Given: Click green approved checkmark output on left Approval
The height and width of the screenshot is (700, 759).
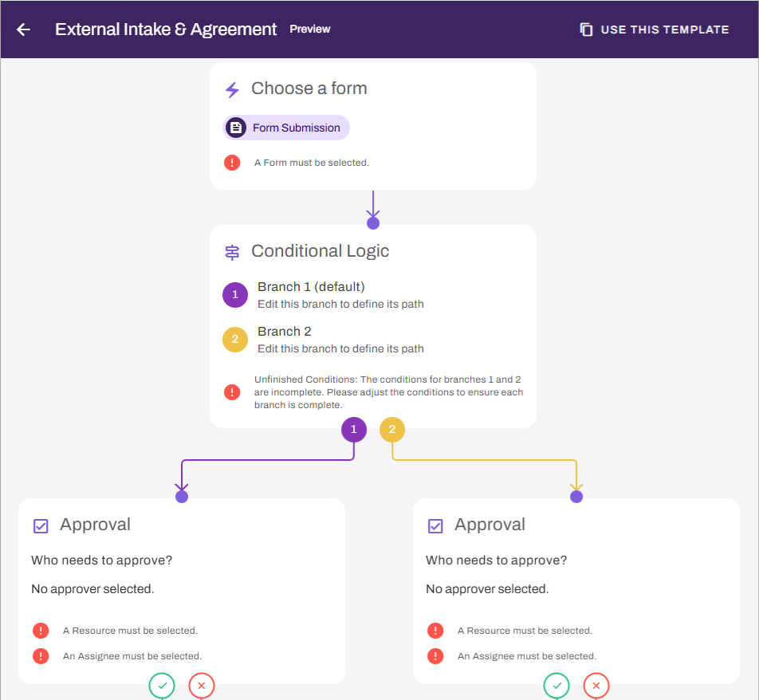Looking at the screenshot, I should click(x=162, y=686).
